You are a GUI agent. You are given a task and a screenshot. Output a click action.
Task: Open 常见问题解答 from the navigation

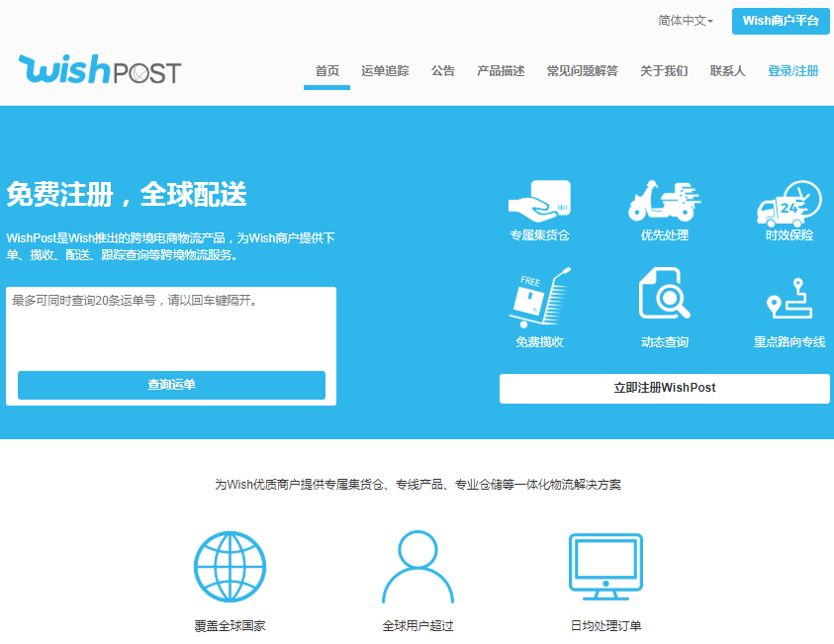point(583,71)
